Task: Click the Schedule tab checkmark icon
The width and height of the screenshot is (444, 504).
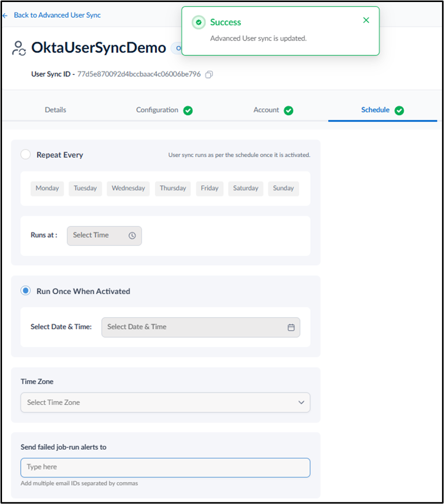Action: [399, 110]
